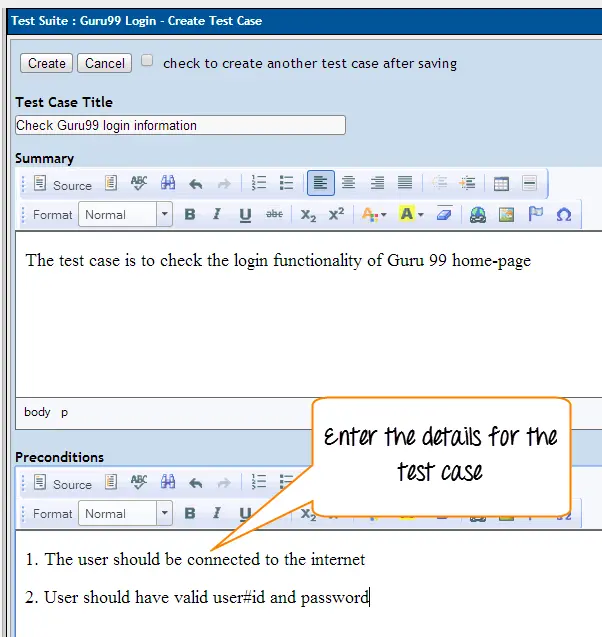Insert bulleted list in Summary editor
The height and width of the screenshot is (637, 602).
click(286, 183)
